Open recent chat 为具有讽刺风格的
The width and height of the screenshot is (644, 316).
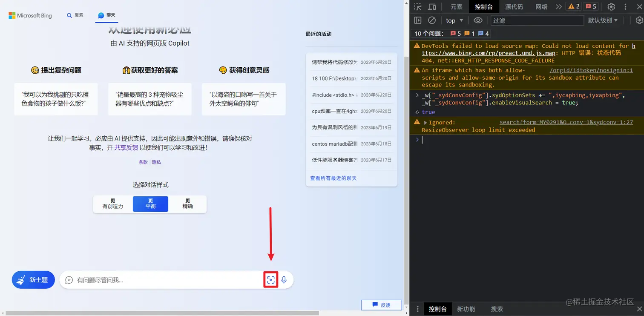click(x=351, y=127)
